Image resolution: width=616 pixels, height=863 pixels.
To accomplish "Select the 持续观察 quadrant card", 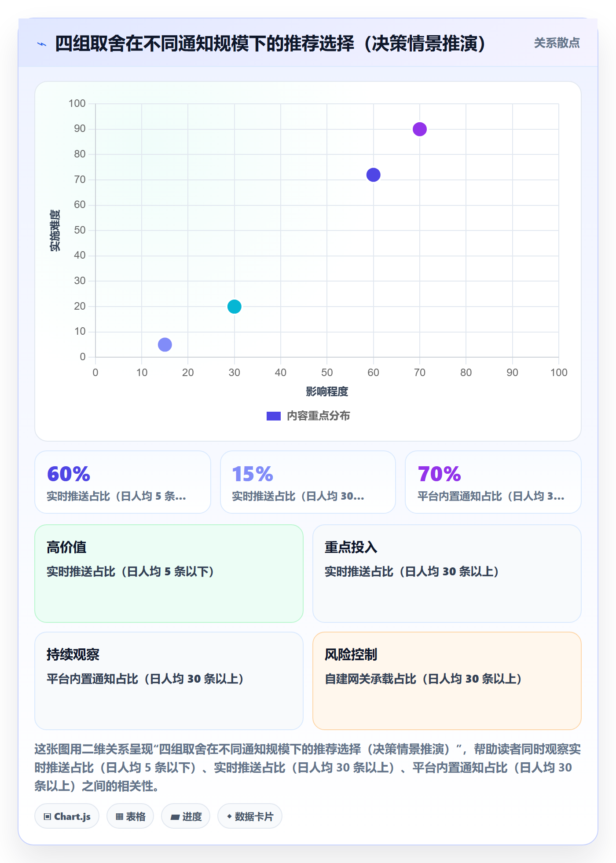I will [169, 681].
